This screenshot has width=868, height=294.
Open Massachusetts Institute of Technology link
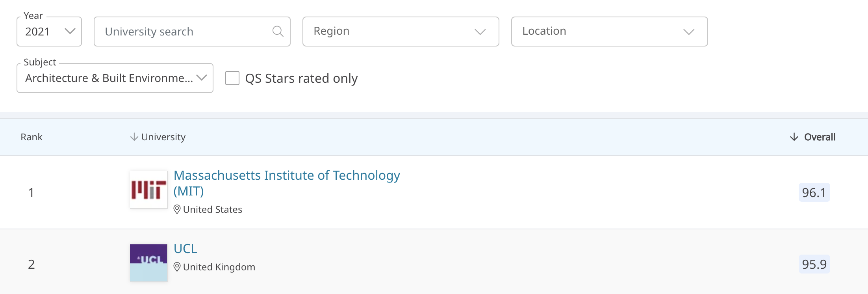(x=286, y=175)
